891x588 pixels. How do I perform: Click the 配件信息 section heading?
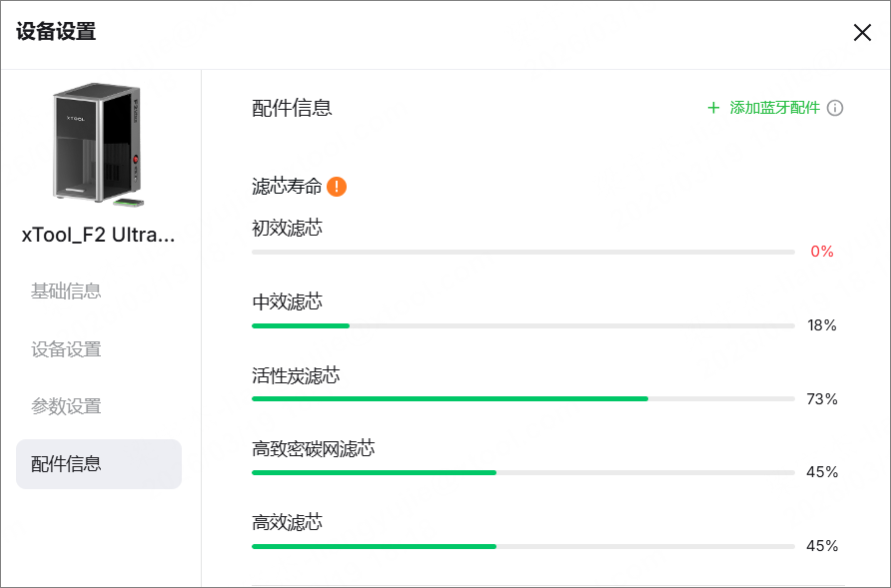pos(292,108)
